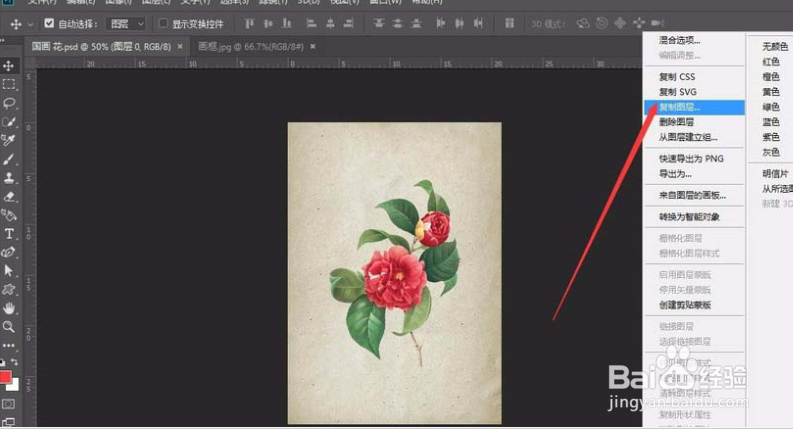Enable the 显示变换控件 checkbox
This screenshot has width=793, height=430.
163,23
